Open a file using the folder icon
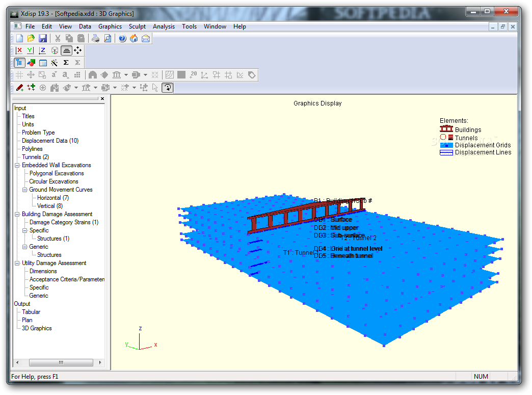The image size is (532, 395). (x=31, y=38)
